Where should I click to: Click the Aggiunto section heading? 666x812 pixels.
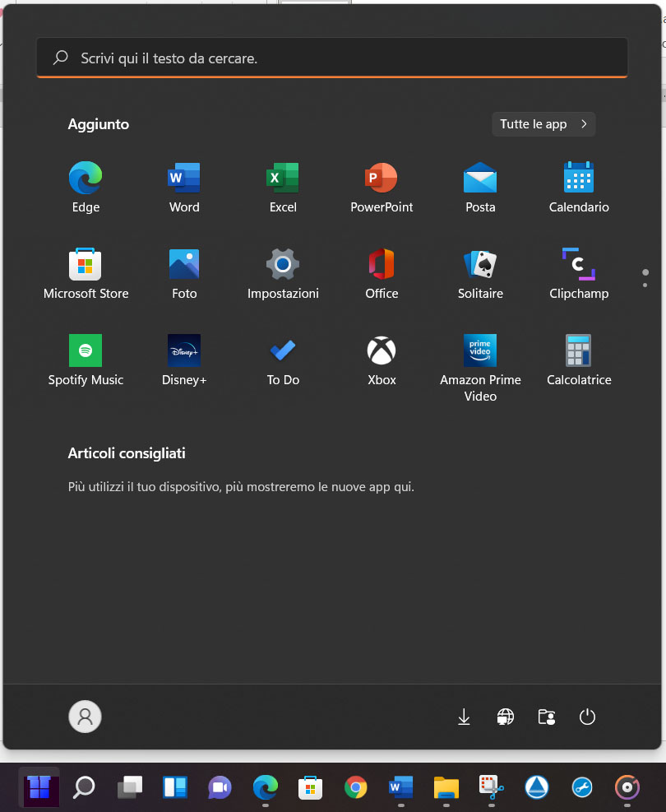click(99, 124)
